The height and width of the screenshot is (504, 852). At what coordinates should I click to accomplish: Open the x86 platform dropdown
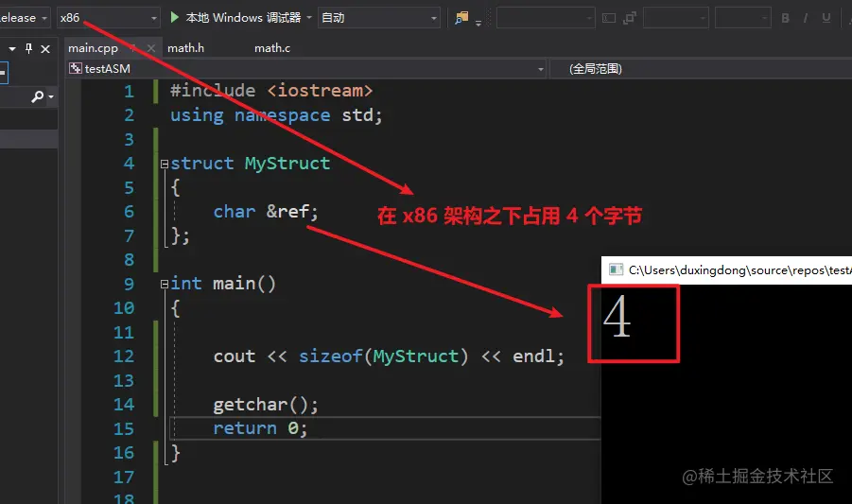[x=109, y=17]
